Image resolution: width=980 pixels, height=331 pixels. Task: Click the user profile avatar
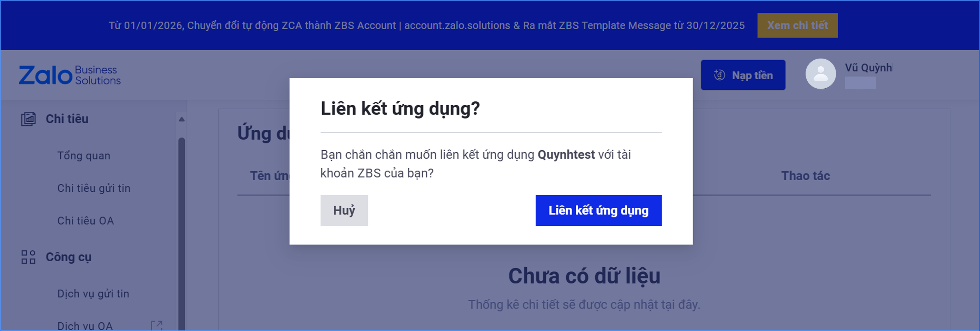820,74
